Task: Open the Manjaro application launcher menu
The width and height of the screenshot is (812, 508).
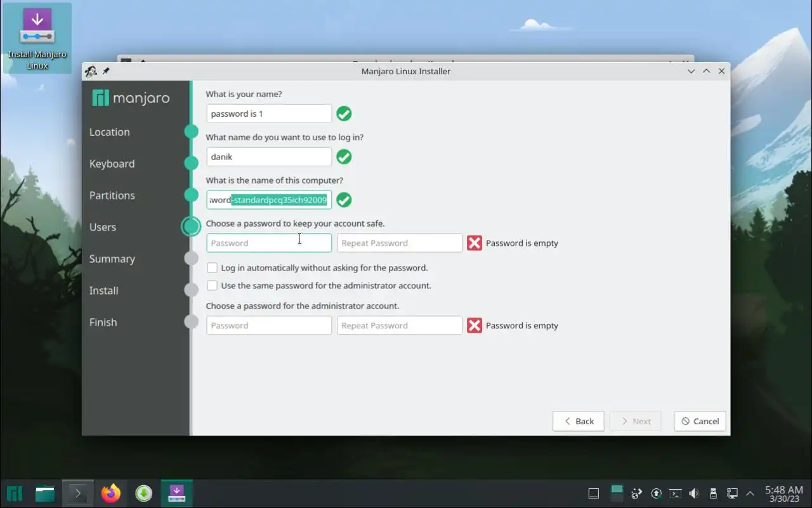Action: (x=15, y=493)
